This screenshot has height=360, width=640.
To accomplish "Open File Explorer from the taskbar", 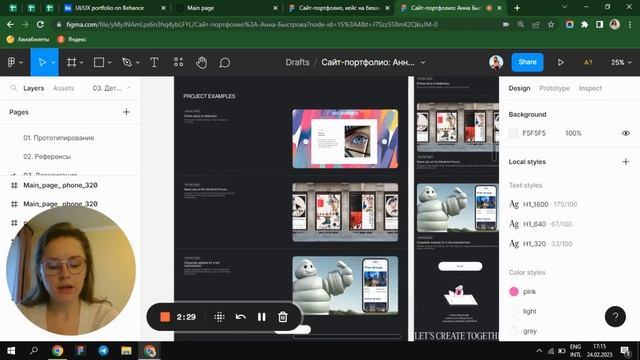I will tap(127, 351).
